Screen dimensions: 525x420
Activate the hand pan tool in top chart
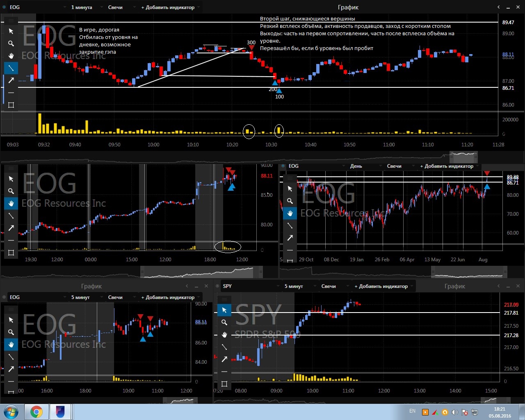(x=11, y=56)
